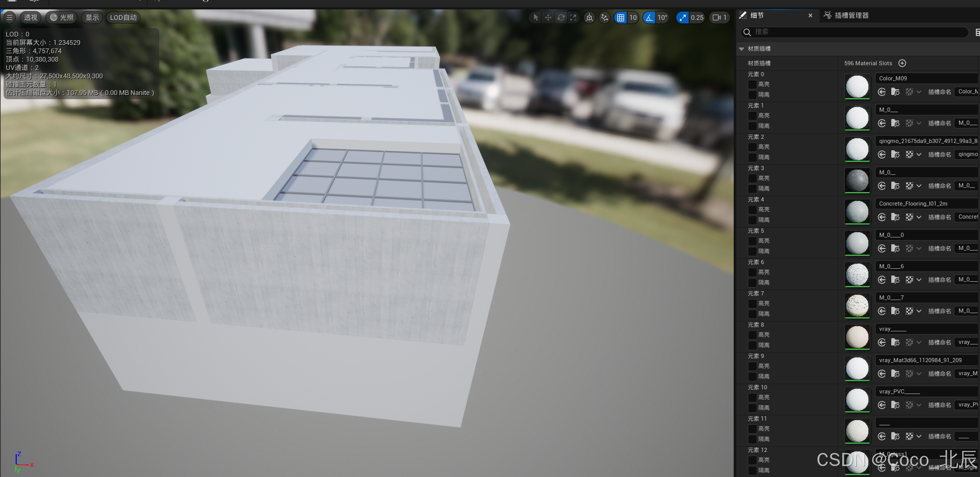Enable 隔离 isolate for 元素 0
Viewport: 980px width, 477px height.
click(752, 94)
